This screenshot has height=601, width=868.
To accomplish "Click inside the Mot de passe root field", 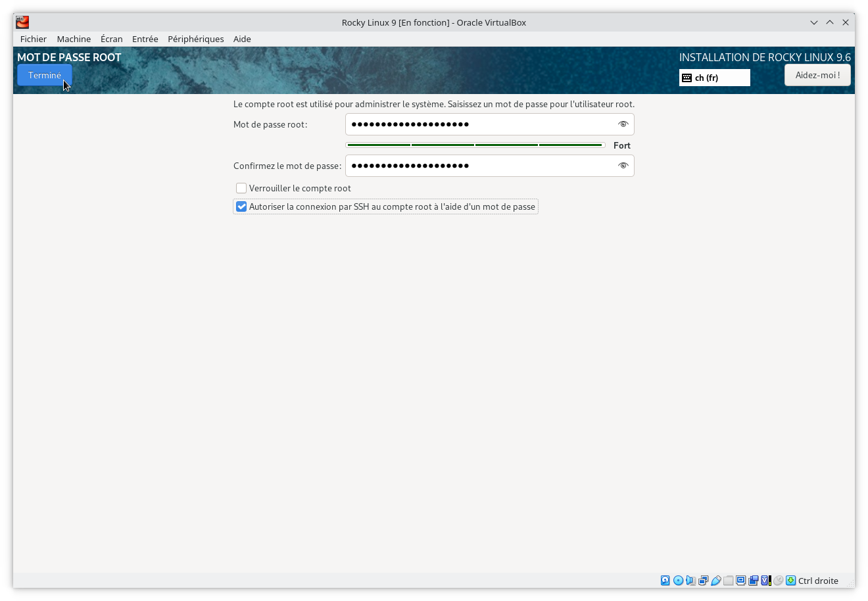I will (x=460, y=124).
